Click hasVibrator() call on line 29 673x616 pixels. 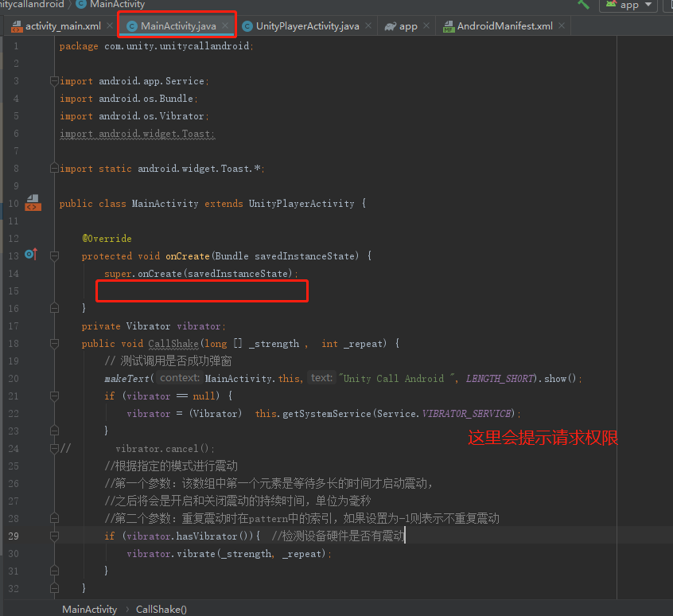click(x=214, y=536)
